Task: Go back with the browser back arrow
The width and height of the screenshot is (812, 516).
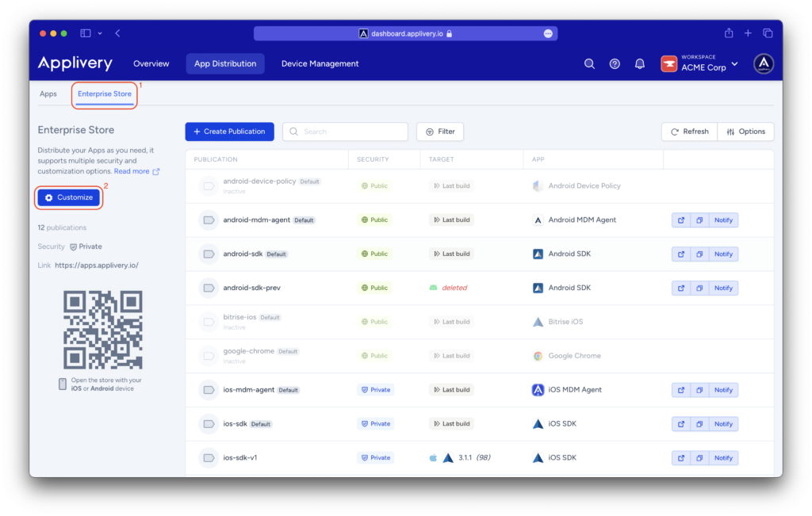Action: [117, 33]
